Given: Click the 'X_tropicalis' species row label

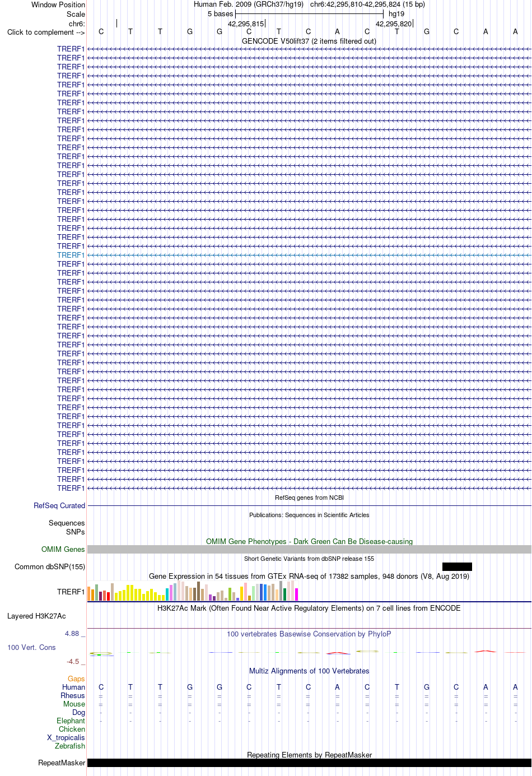Looking at the screenshot, I should coord(66,737).
